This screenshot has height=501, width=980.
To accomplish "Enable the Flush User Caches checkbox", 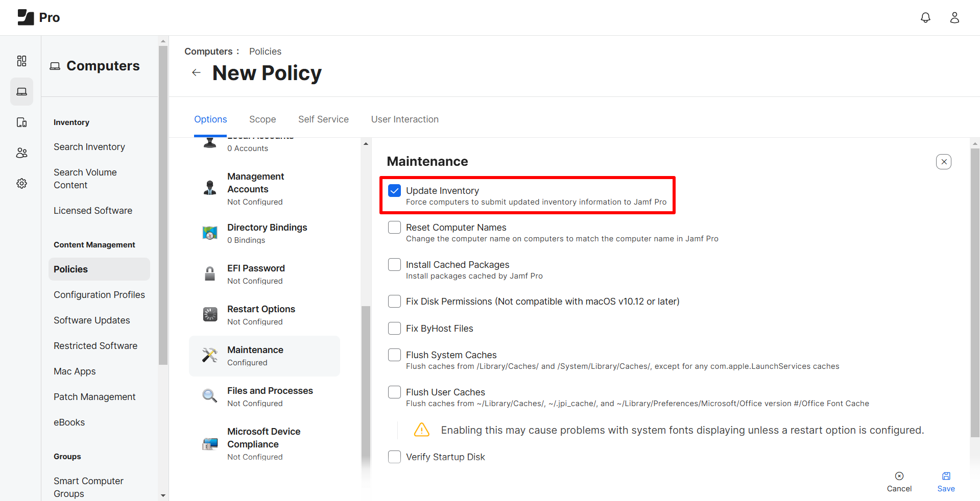I will pyautogui.click(x=394, y=392).
